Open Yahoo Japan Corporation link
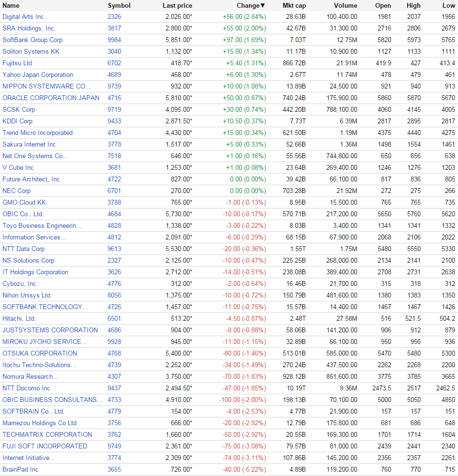Viewport: 458px width, 476px height. pos(38,74)
